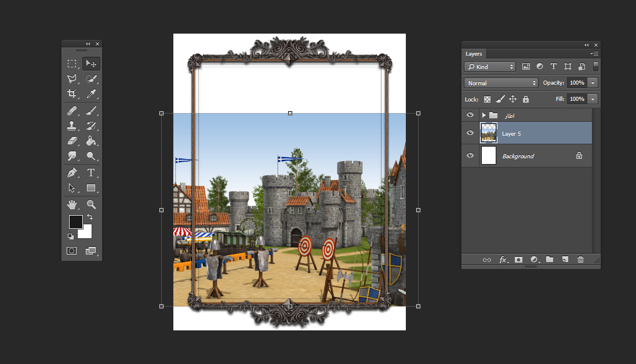Change the screen mode

click(91, 251)
